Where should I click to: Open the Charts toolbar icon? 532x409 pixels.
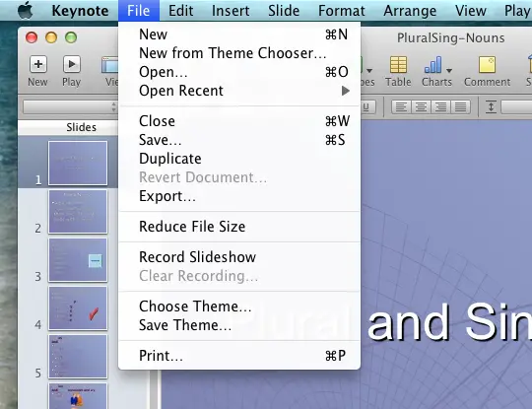(433, 65)
